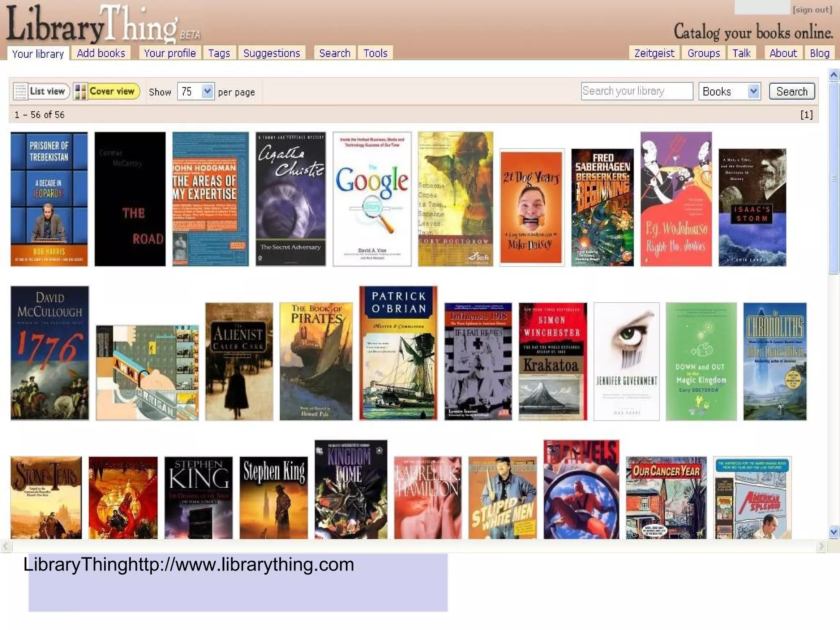Open Jimmy Corrigan book cover
This screenshot has height=630, width=840.
[x=147, y=373]
